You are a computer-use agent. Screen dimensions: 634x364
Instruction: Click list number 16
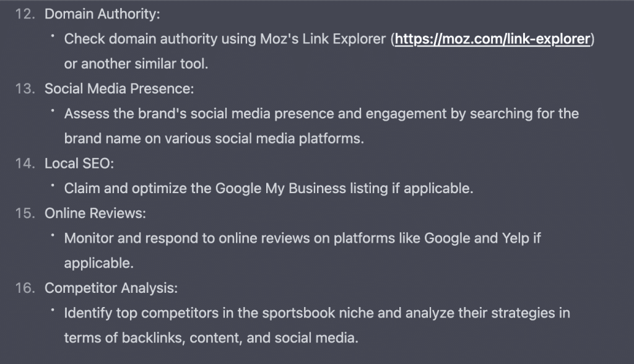[25, 288]
